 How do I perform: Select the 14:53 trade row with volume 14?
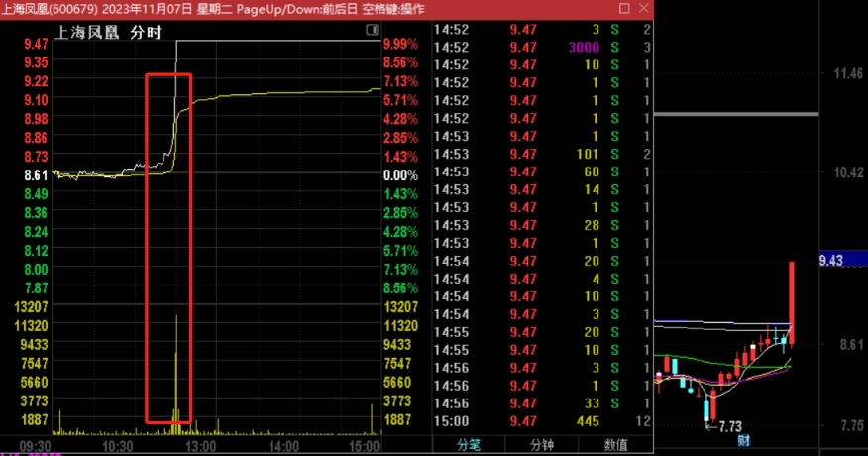point(542,189)
